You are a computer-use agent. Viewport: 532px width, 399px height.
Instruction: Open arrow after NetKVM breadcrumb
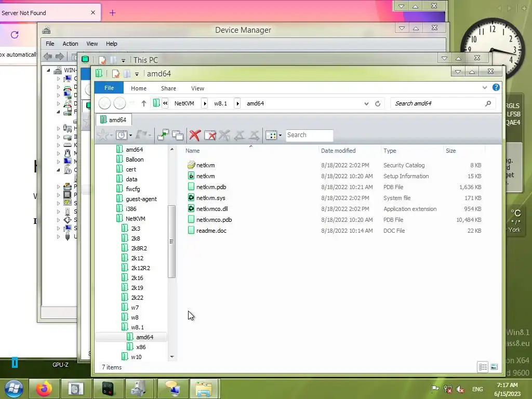pyautogui.click(x=205, y=103)
